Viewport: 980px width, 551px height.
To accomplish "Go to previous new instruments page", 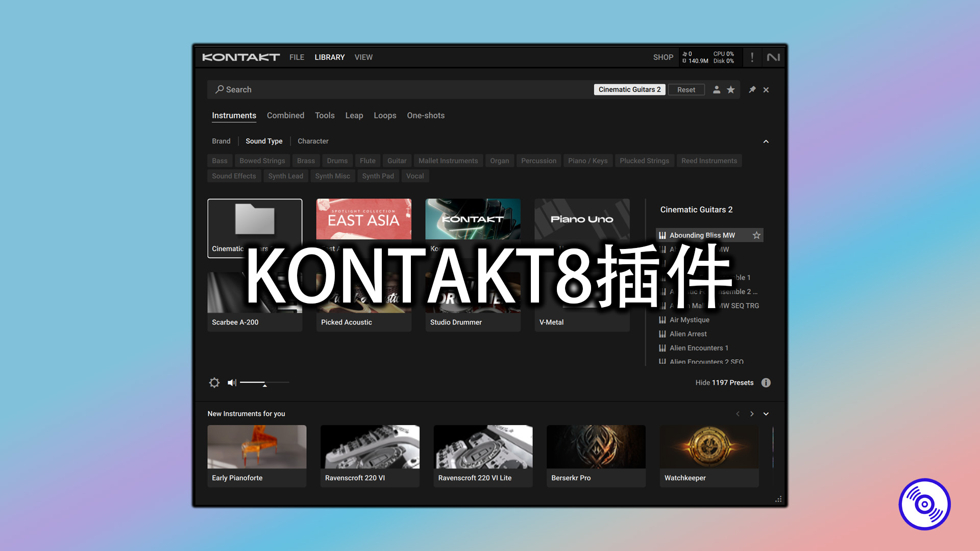I will [738, 414].
